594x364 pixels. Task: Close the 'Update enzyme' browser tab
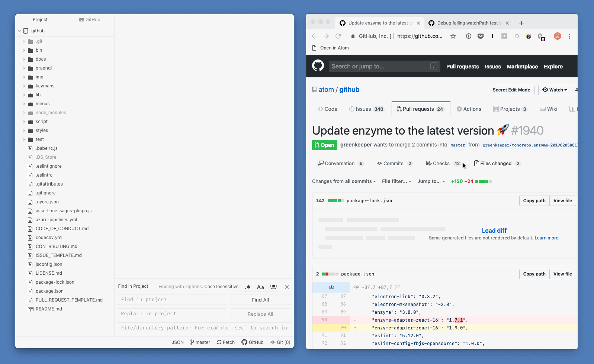click(x=418, y=23)
